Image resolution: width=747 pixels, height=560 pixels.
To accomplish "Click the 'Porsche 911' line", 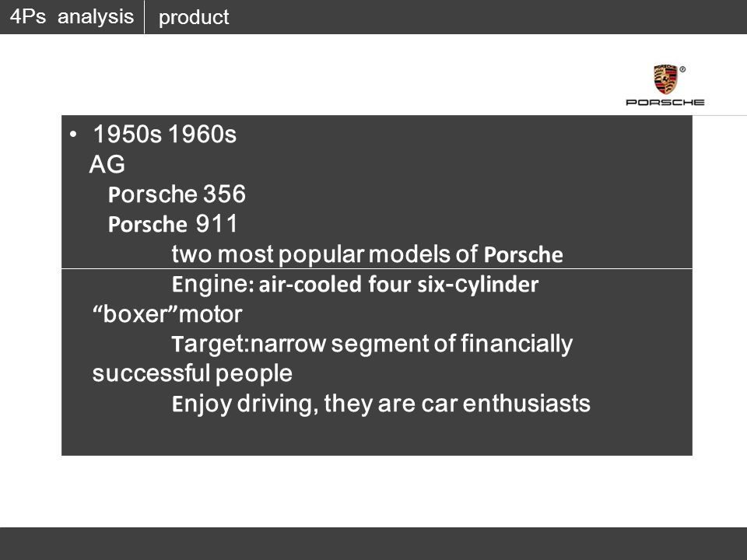I will point(173,224).
